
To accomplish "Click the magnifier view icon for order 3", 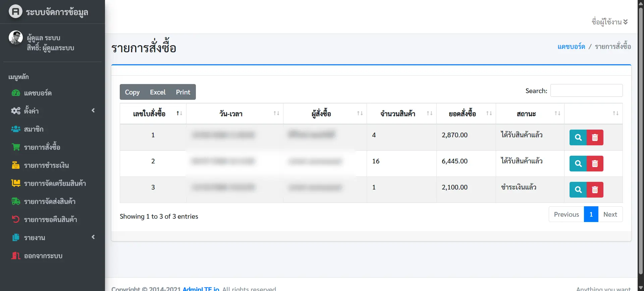I will tap(578, 190).
